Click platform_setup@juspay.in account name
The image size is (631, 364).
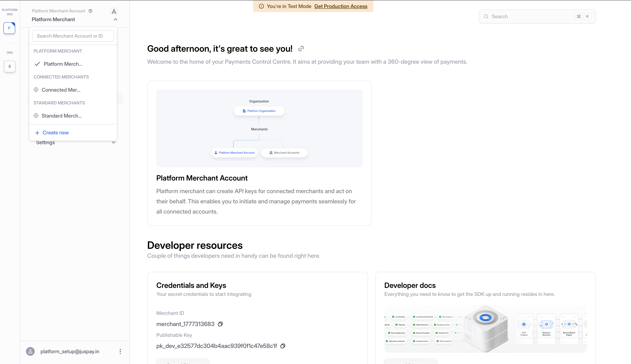coord(70,352)
